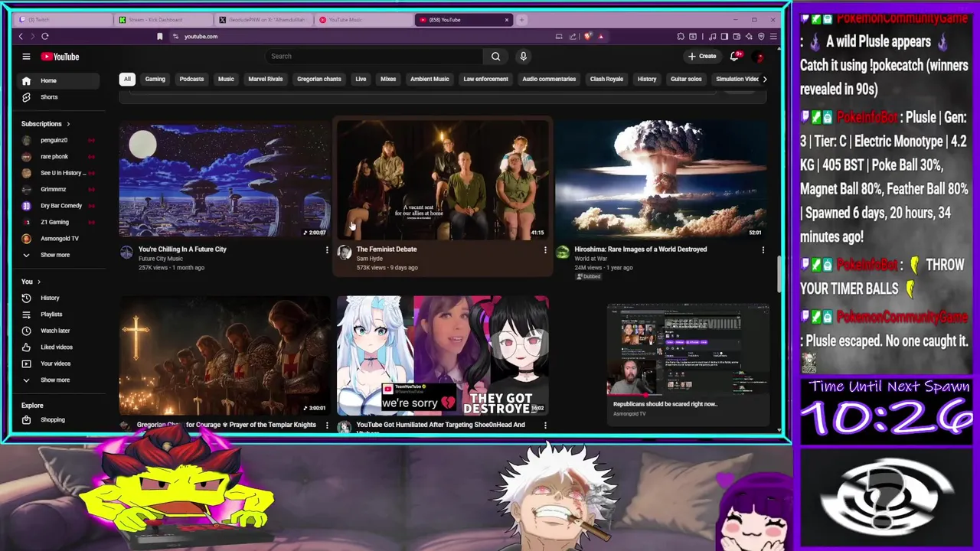Click the magnifier search button
The width and height of the screenshot is (980, 551).
click(x=495, y=56)
